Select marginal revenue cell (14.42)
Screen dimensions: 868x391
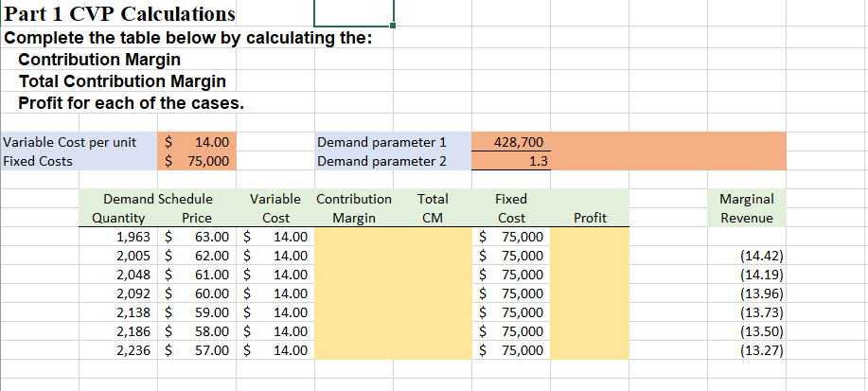tap(747, 256)
